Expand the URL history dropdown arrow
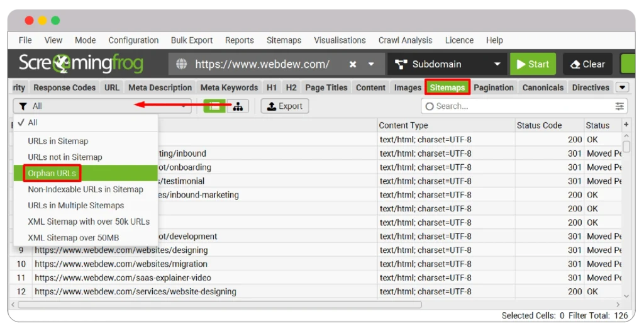 pos(371,64)
